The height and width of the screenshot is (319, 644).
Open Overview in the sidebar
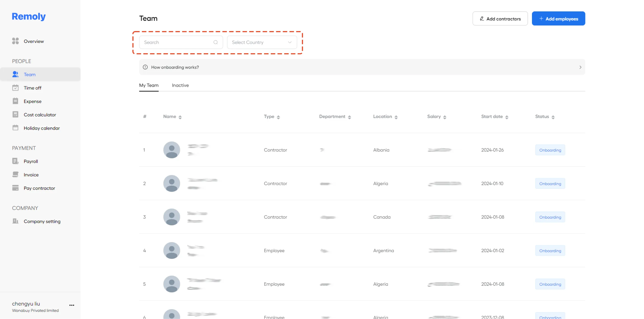click(x=34, y=41)
